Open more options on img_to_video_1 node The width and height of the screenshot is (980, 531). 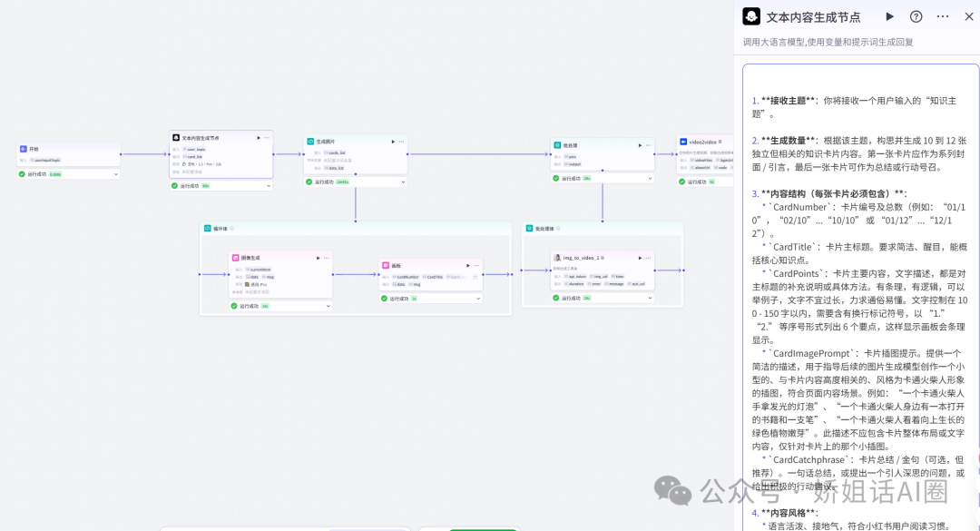tap(648, 258)
